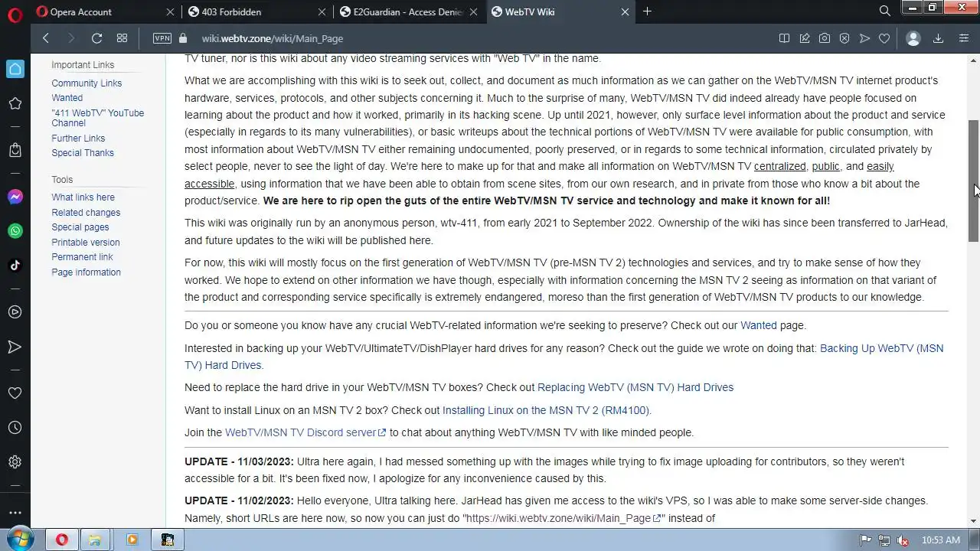Open the Related changes link
980x551 pixels.
[86, 213]
